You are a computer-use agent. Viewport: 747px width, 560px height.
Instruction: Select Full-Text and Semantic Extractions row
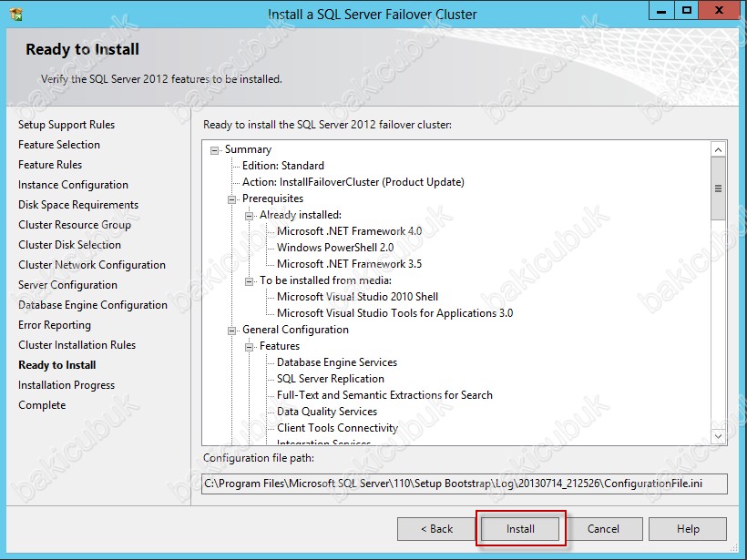coord(384,395)
